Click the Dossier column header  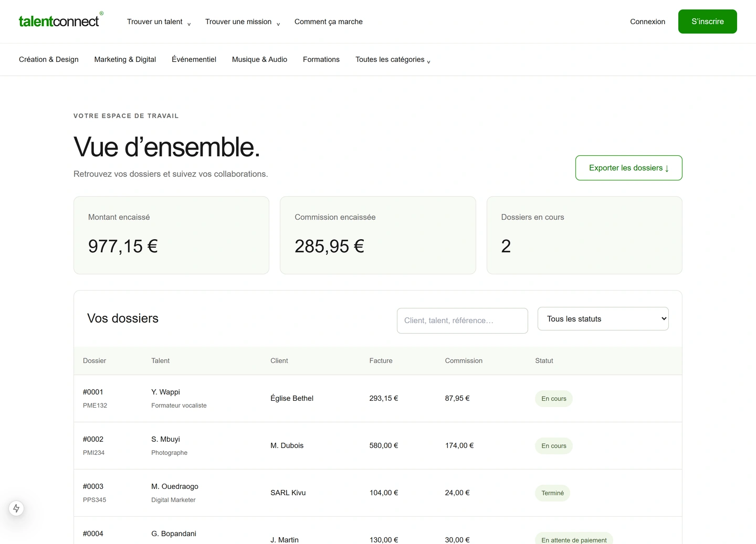tap(94, 361)
